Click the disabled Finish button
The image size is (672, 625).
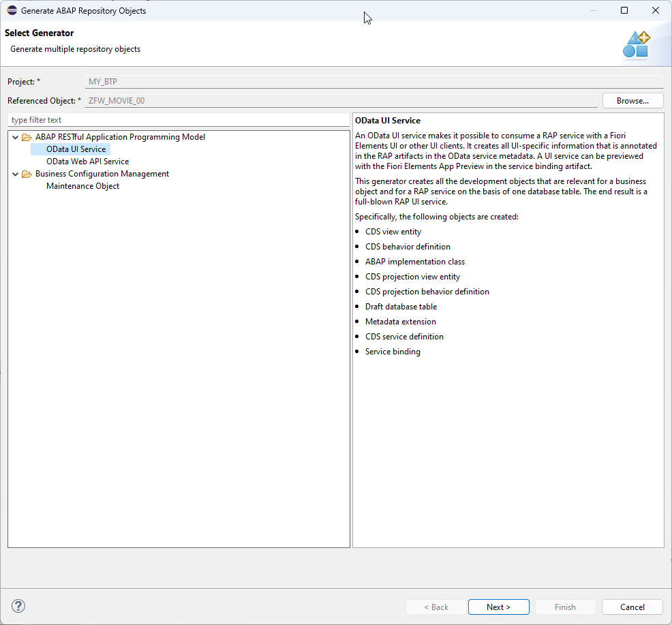[x=565, y=607]
